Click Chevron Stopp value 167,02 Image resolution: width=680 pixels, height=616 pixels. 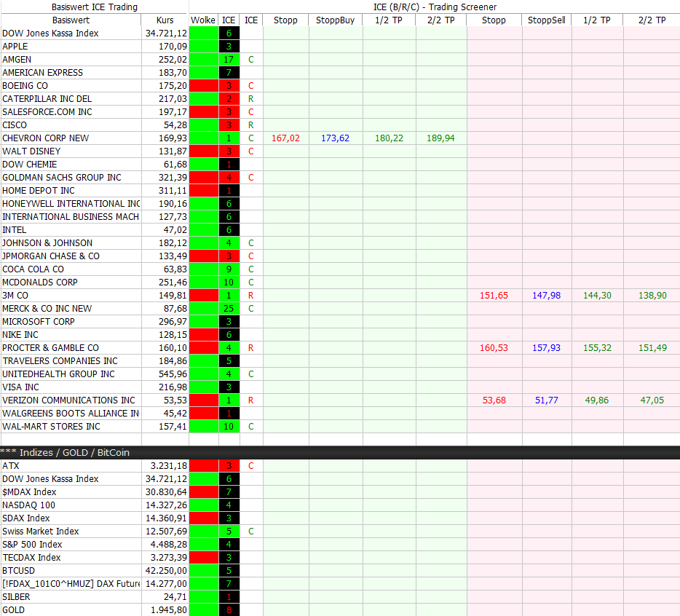286,138
